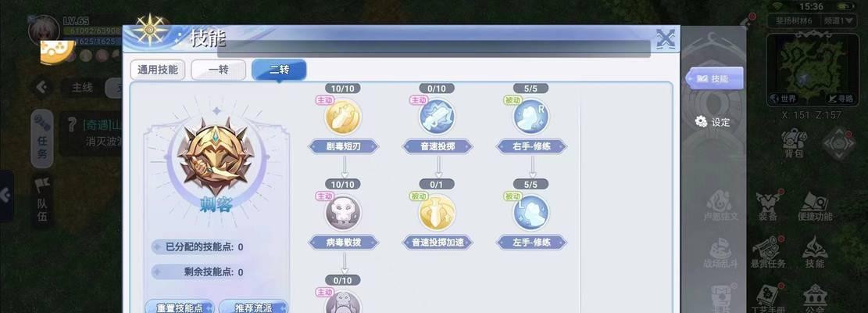
Task: Collapse the quest panel with left arrow
Action: pyautogui.click(x=41, y=88)
